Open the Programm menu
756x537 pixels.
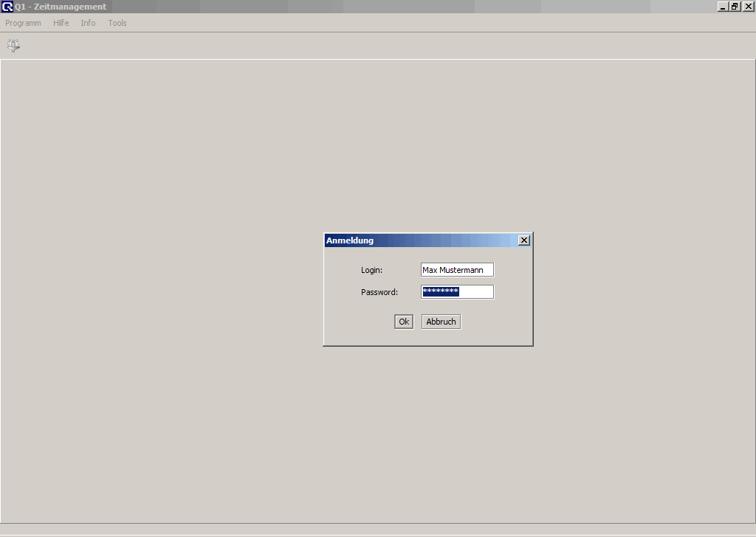pyautogui.click(x=23, y=23)
